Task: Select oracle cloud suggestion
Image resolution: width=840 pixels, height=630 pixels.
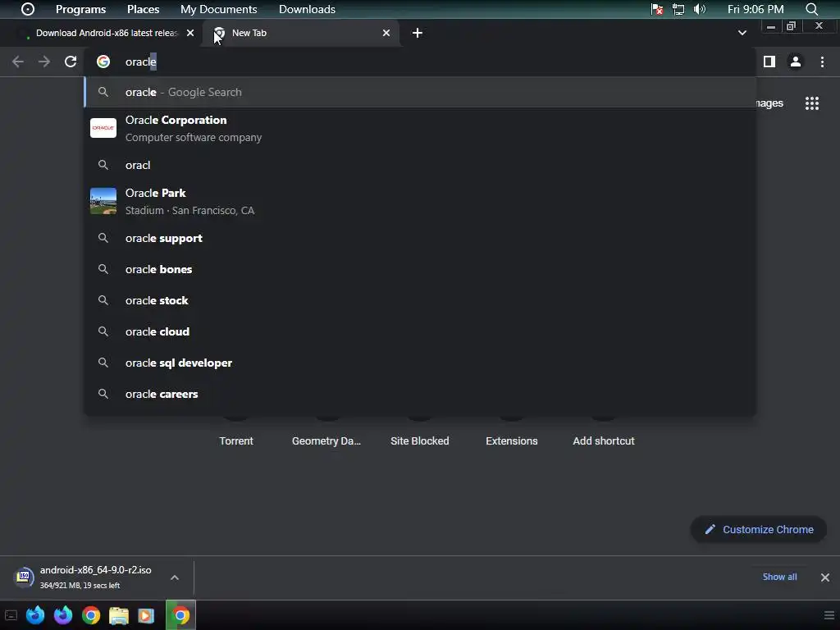Action: coord(420,331)
